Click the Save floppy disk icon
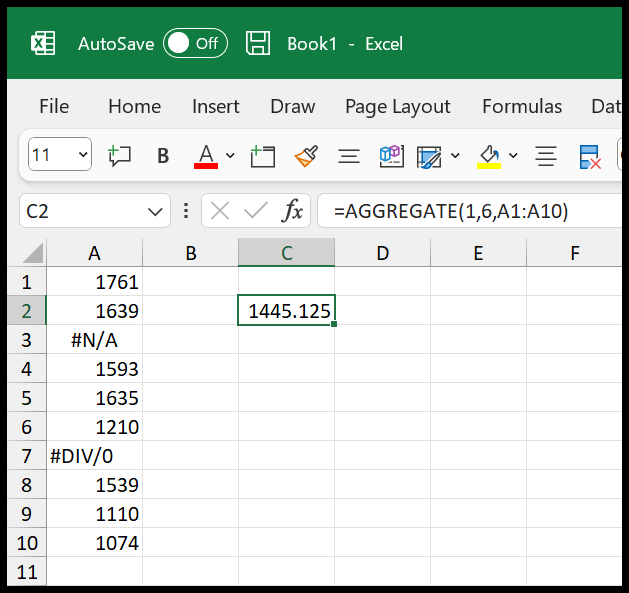This screenshot has width=629, height=593. click(x=258, y=43)
